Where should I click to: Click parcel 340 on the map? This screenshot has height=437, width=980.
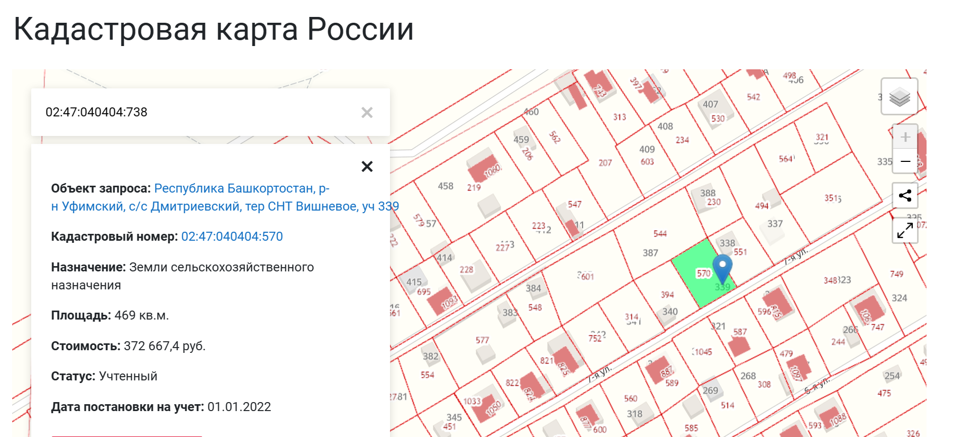670,312
